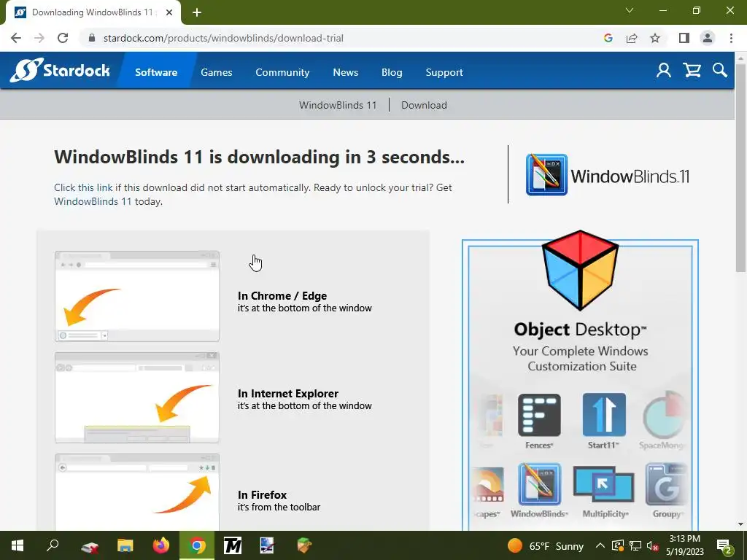Click the Chrome / Edge instruction thumbnail

click(137, 296)
